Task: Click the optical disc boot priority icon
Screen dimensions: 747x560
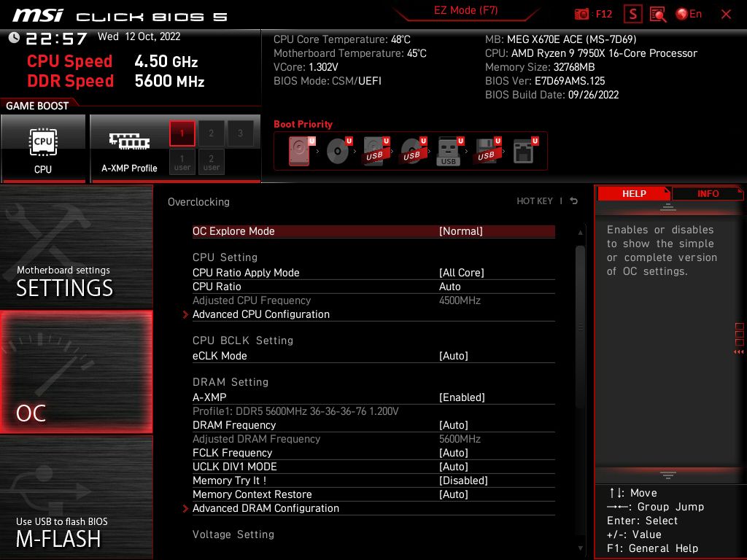Action: pyautogui.click(x=338, y=151)
